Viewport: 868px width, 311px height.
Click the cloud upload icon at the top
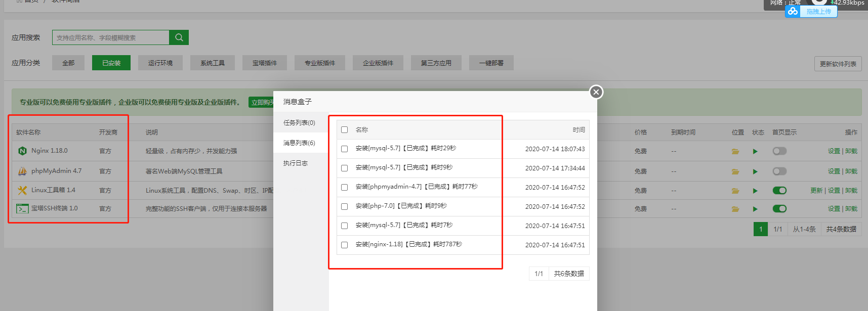coord(793,11)
